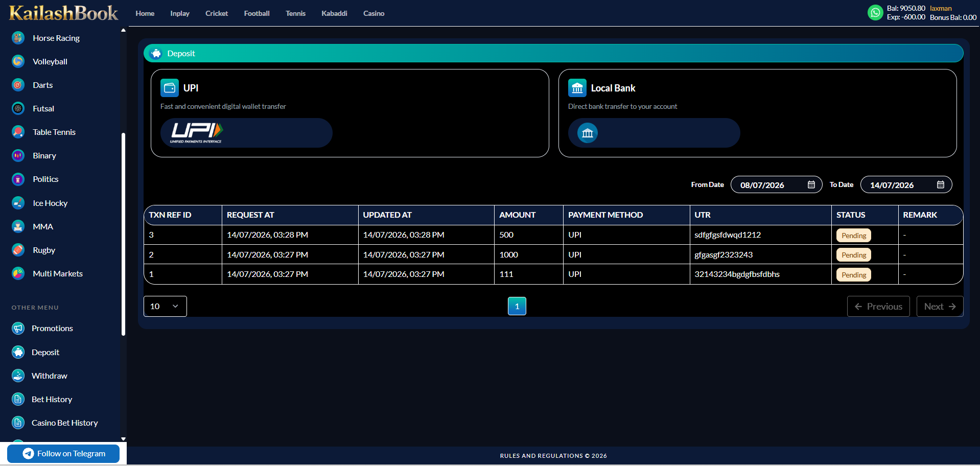Click request time 14/07/2026, 03:28 PM
This screenshot has height=466, width=980.
point(267,235)
